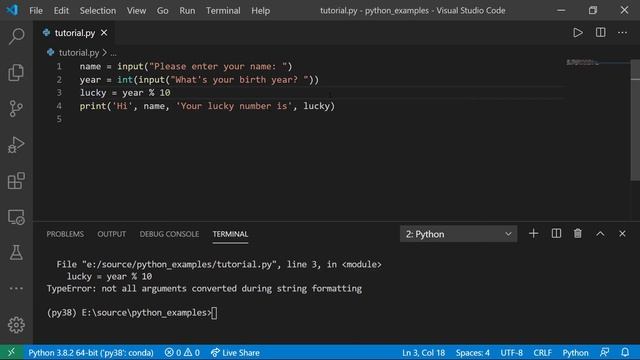Select Python 3.8.2 interpreter in status bar

point(91,353)
